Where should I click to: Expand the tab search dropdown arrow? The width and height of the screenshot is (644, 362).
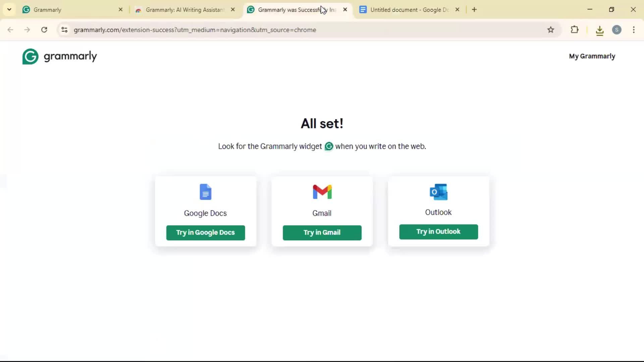tap(9, 9)
